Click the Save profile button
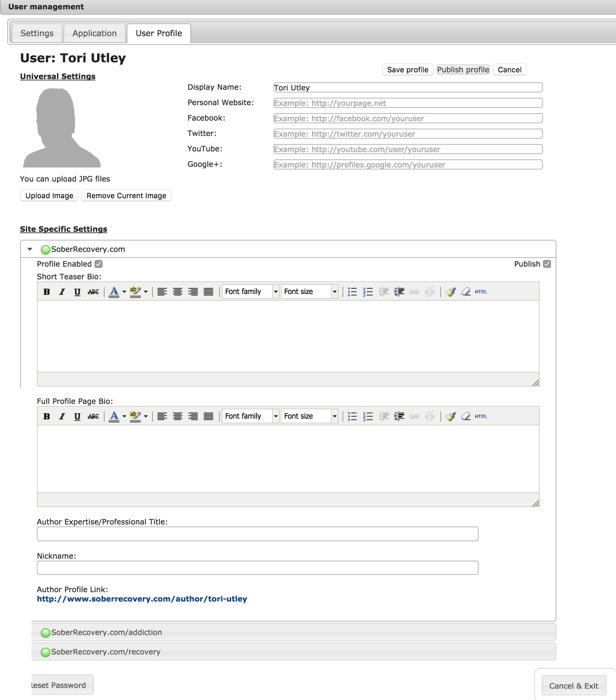Image resolution: width=616 pixels, height=700 pixels. (407, 70)
